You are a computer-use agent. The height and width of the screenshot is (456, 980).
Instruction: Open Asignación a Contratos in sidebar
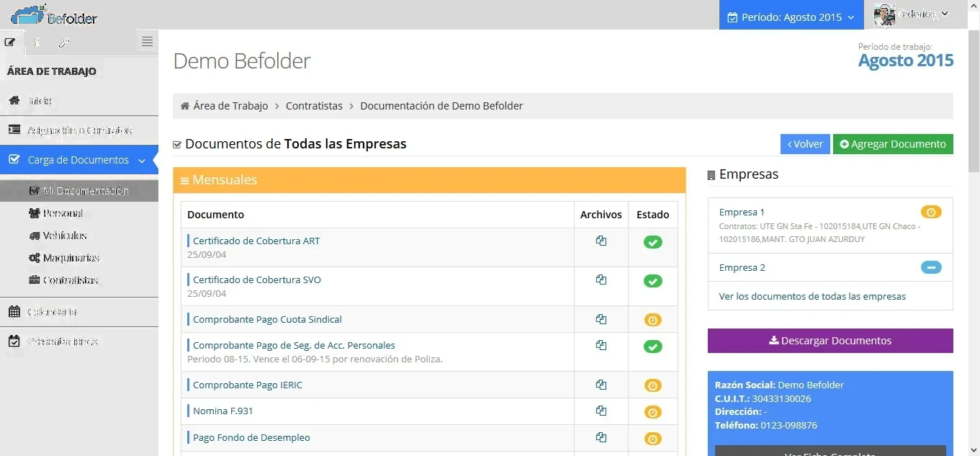(x=79, y=130)
